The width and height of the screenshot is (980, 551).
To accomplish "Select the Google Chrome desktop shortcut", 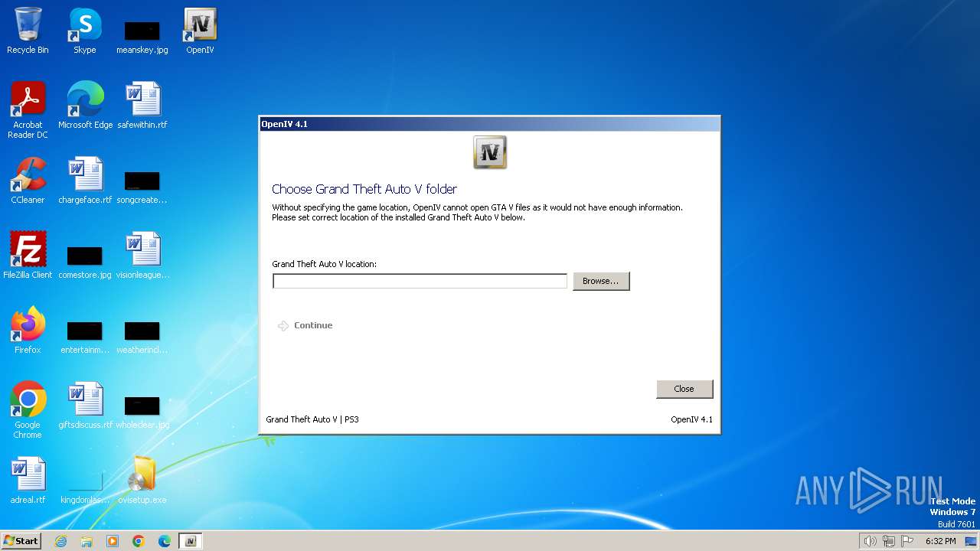I will coord(28,410).
